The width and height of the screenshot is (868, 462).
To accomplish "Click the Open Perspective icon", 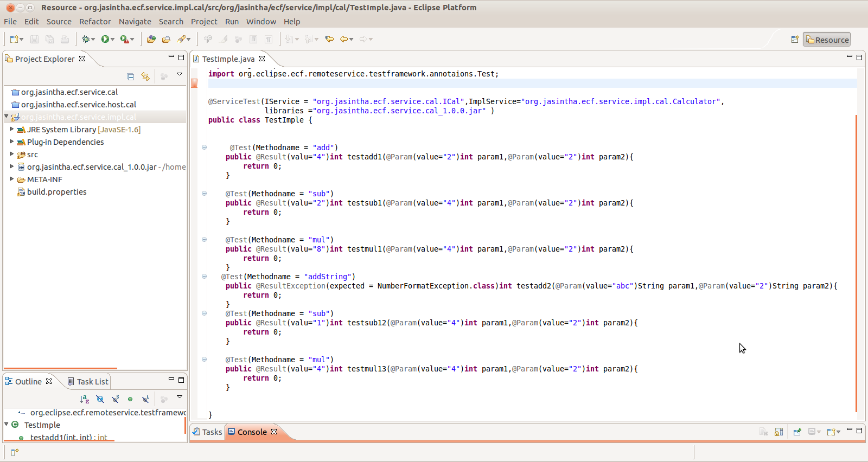I will (x=795, y=40).
